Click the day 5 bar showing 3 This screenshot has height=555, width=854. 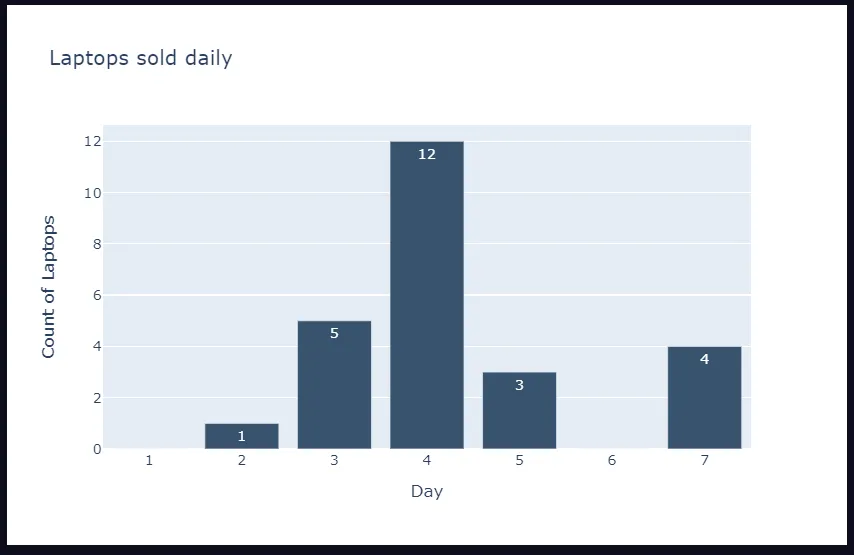coord(520,411)
